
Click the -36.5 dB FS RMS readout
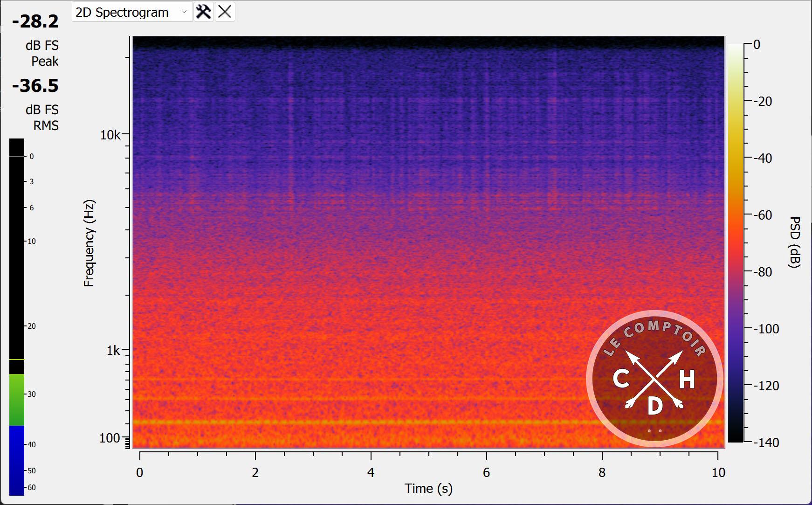[x=35, y=86]
